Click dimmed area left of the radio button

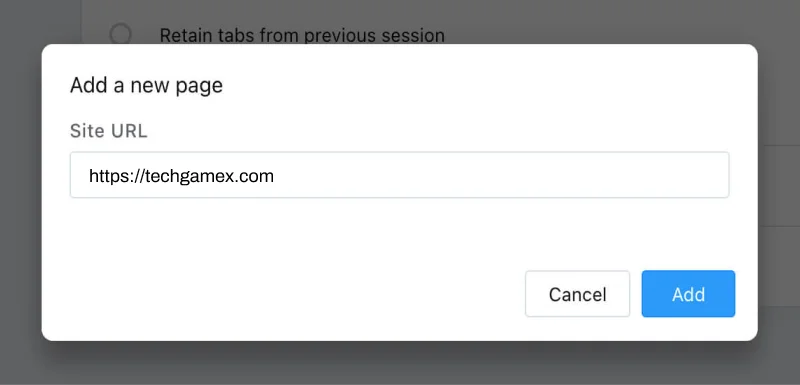click(95, 23)
